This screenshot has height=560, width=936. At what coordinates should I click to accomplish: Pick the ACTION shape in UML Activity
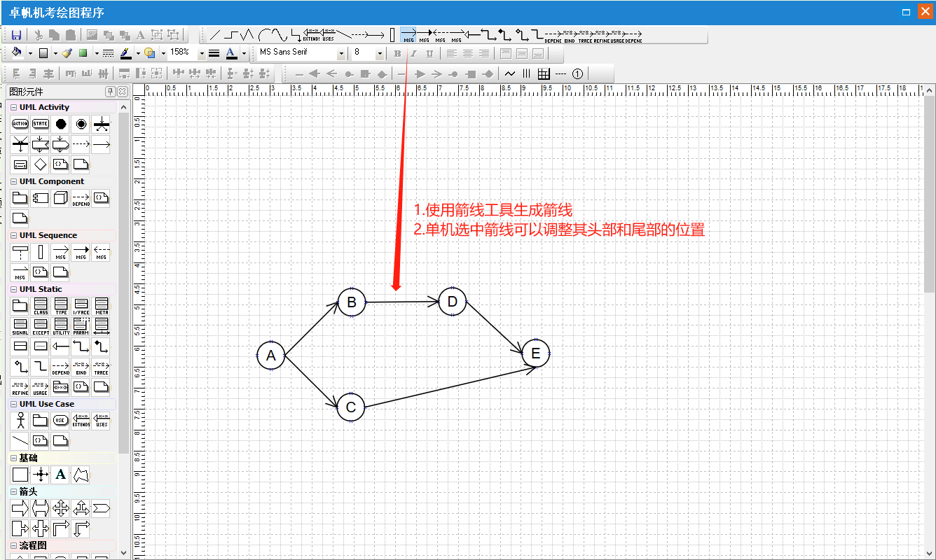point(20,124)
